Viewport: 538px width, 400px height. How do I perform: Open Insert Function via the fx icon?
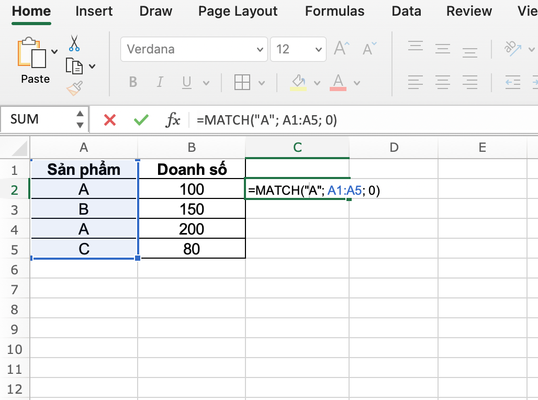[x=173, y=120]
